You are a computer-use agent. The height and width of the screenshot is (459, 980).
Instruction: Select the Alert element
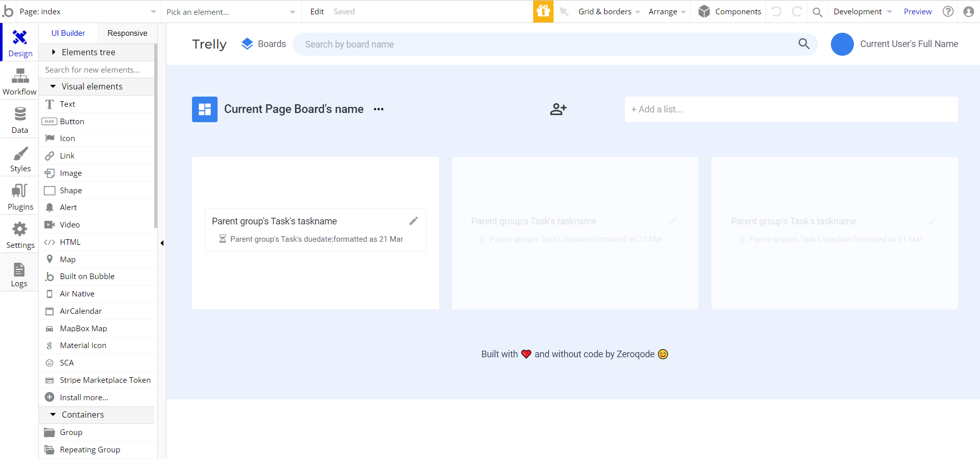tap(97, 207)
